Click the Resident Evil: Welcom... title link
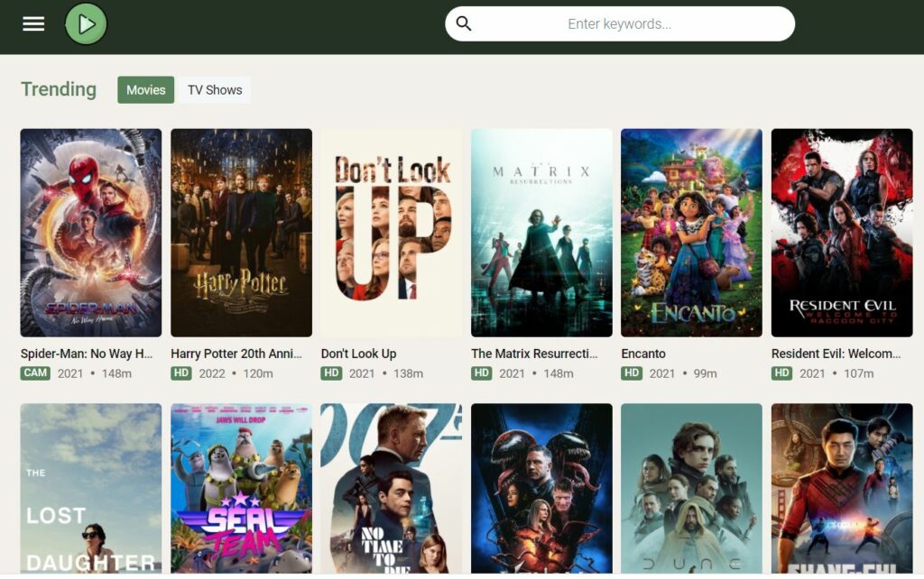This screenshot has height=579, width=924. pos(836,354)
